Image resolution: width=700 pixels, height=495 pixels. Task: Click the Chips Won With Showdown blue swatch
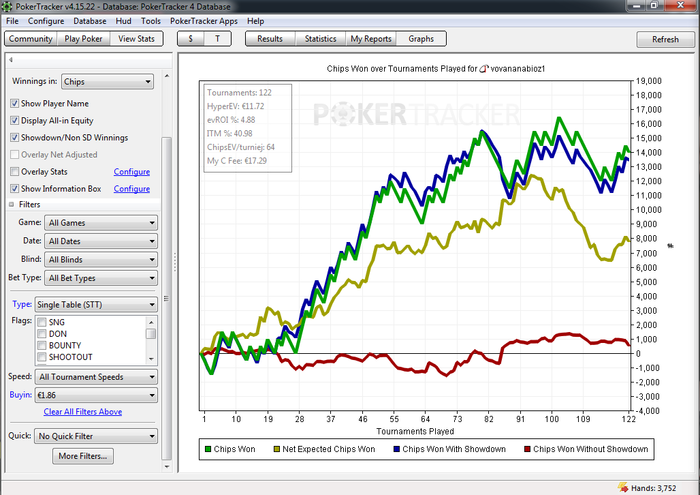coord(396,449)
